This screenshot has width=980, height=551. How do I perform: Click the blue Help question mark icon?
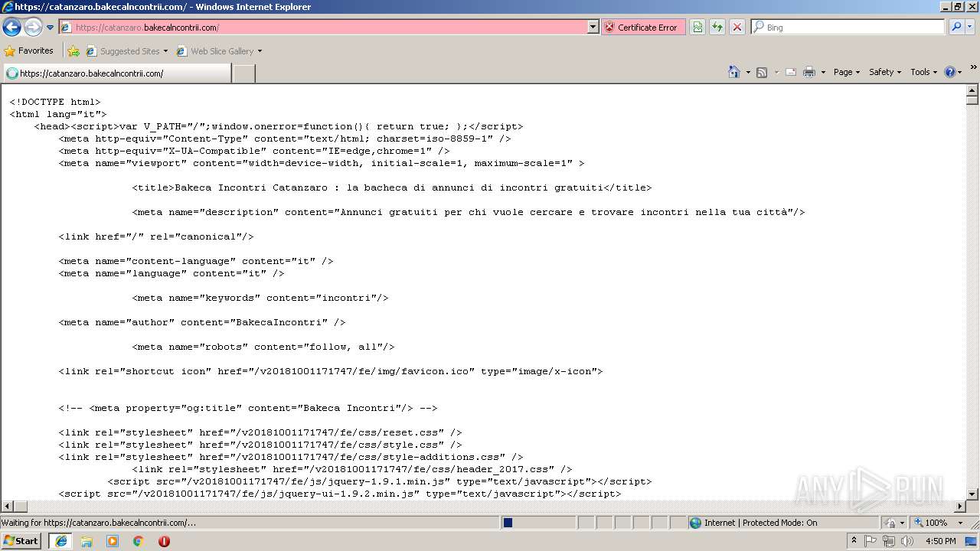(950, 72)
